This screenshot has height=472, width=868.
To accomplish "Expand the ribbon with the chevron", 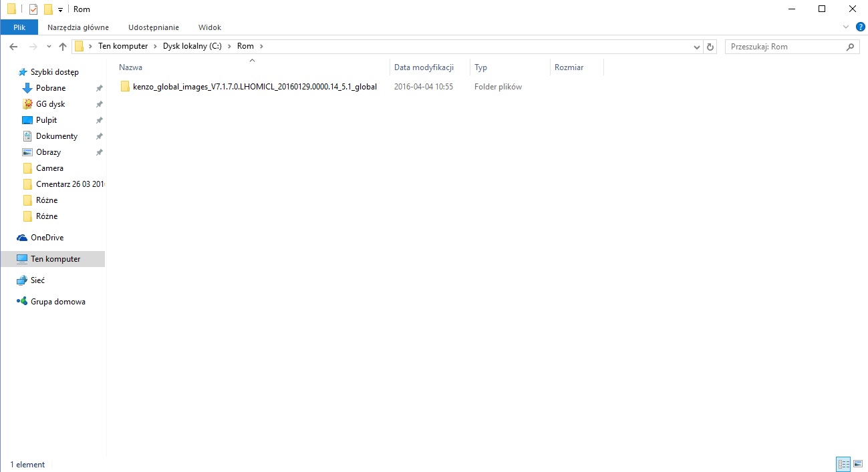I will point(846,27).
